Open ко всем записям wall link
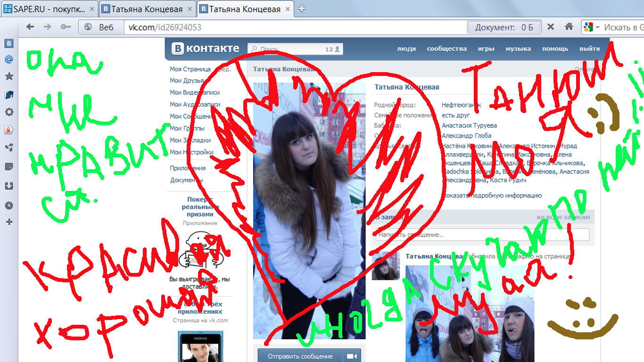This screenshot has height=362, width=644. (563, 217)
